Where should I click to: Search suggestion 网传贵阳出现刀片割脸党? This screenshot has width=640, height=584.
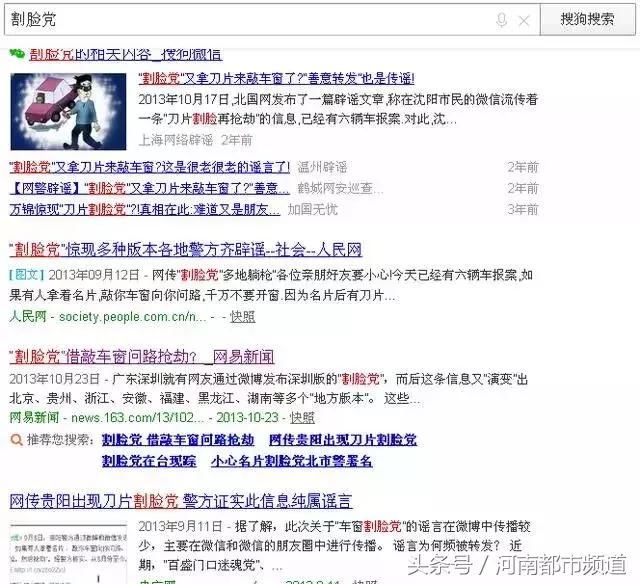click(343, 440)
